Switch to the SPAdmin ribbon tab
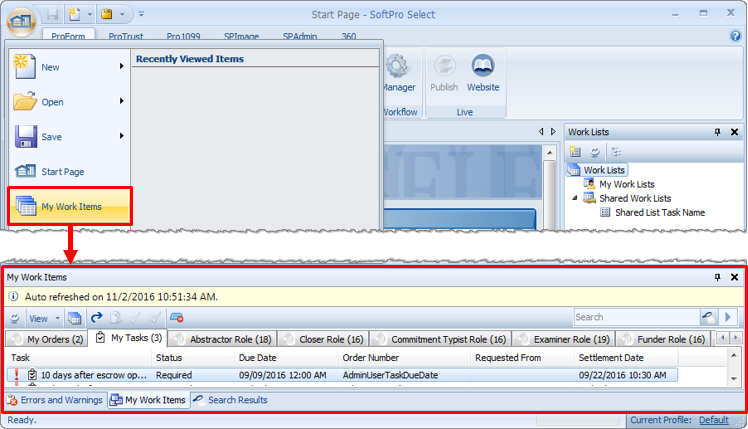 pyautogui.click(x=300, y=36)
